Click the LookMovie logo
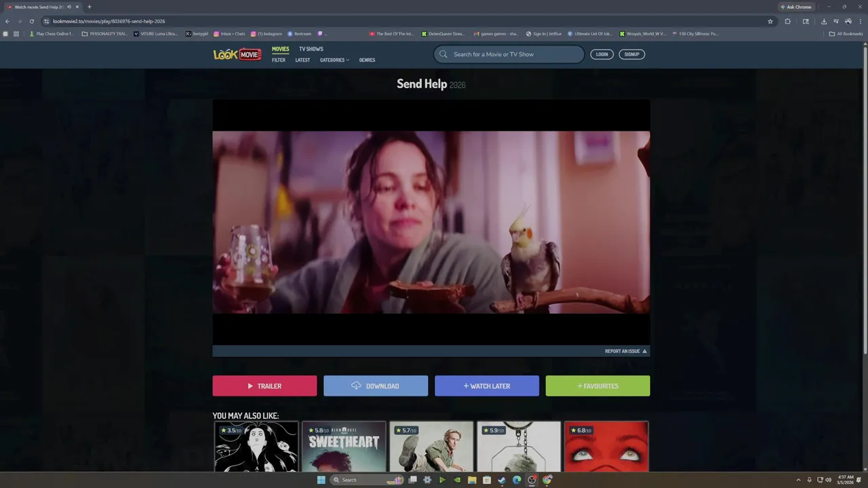 [237, 54]
